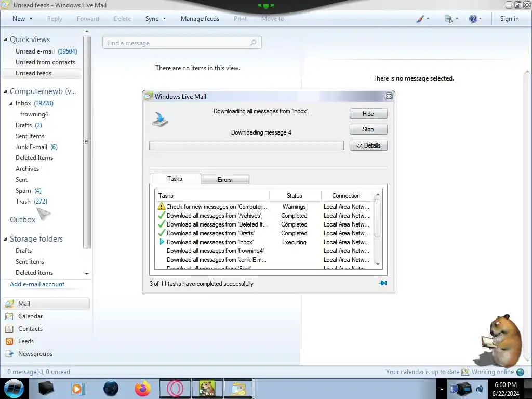Collapse the Storage folders section
Viewport: 532px width, 399px height.
pyautogui.click(x=5, y=239)
